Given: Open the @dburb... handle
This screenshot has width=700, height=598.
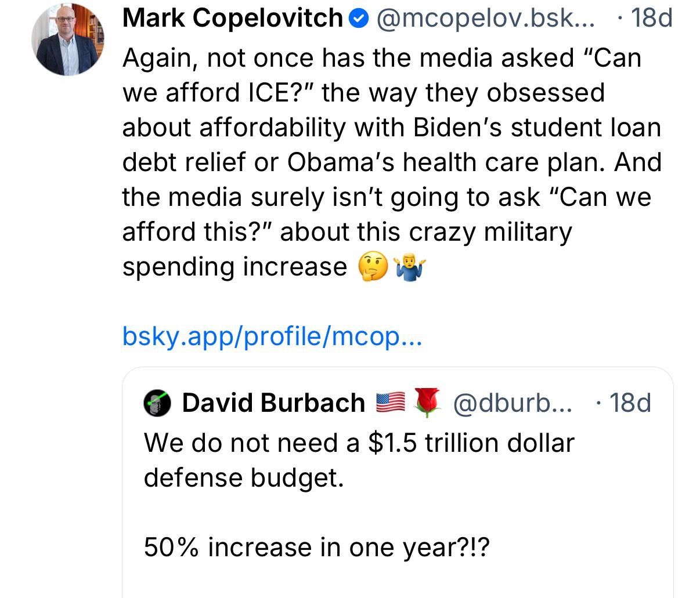Looking at the screenshot, I should [511, 403].
